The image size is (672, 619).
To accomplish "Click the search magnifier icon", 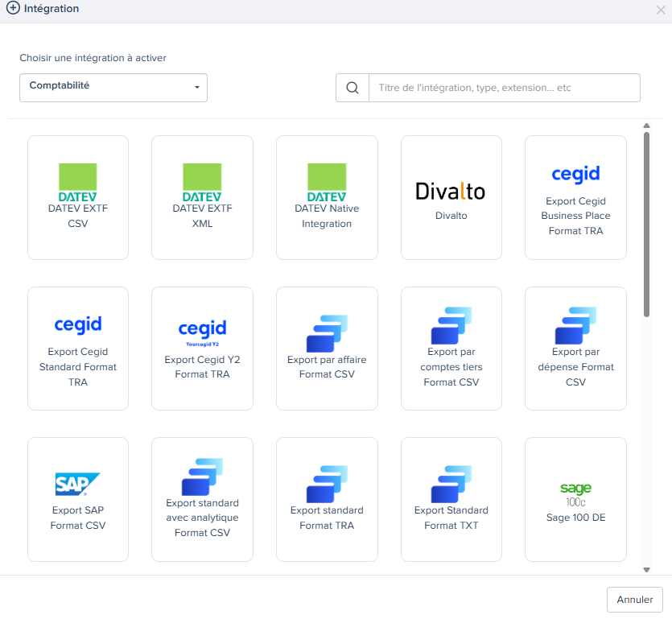I will pyautogui.click(x=352, y=88).
